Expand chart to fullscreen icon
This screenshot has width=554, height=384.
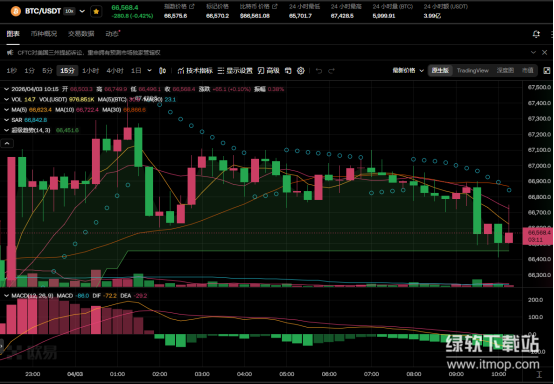[547, 71]
